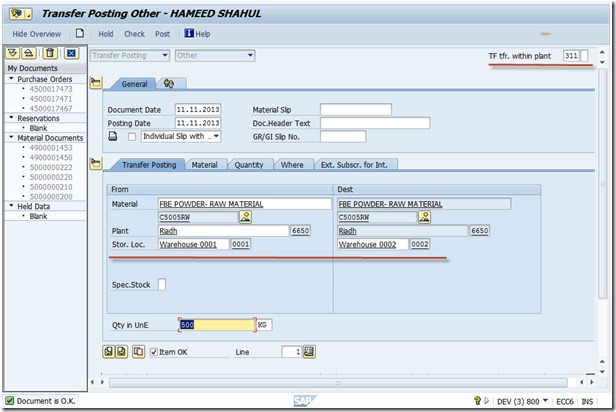Click vertical scrollbar on right side
616x412 pixels.
(602, 183)
